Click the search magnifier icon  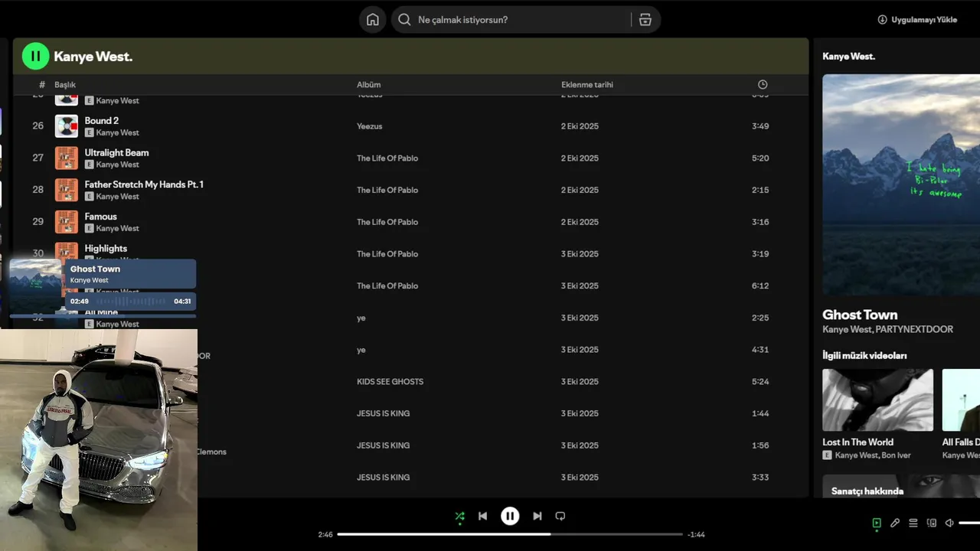click(x=404, y=20)
